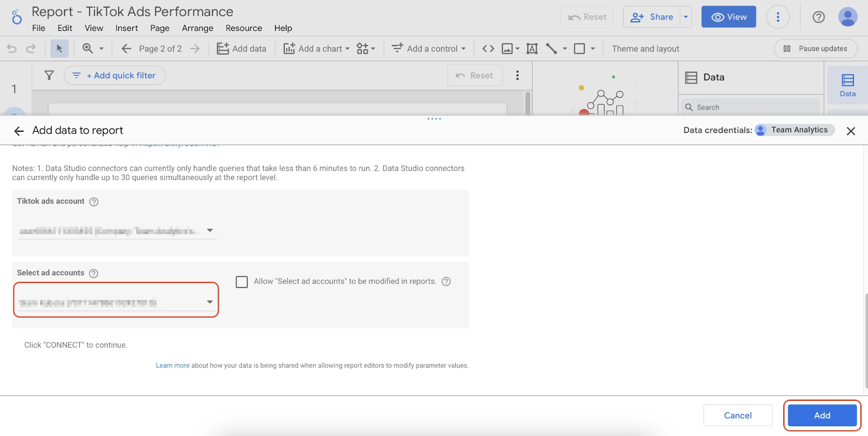Open the Edit menu
This screenshot has width=868, height=436.
pyautogui.click(x=65, y=28)
